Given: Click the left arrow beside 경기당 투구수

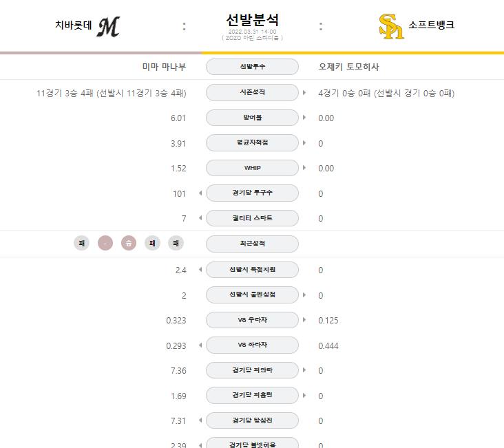Looking at the screenshot, I should [200, 193].
